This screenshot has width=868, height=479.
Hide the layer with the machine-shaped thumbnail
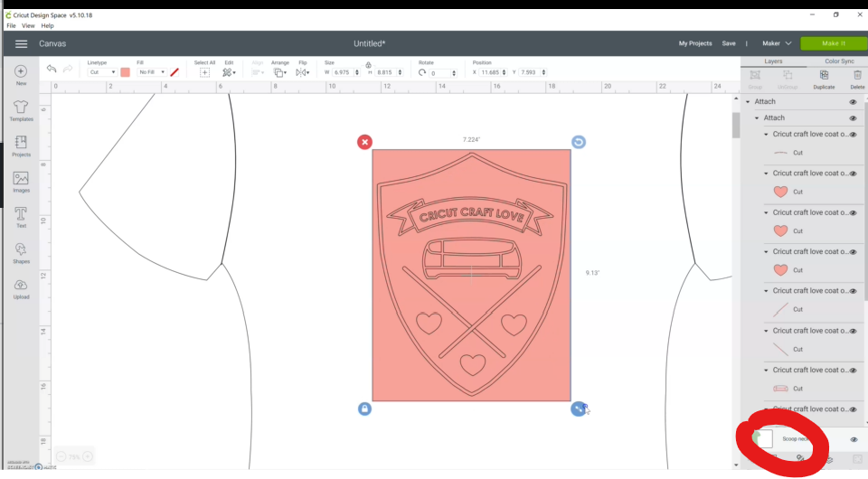click(853, 370)
